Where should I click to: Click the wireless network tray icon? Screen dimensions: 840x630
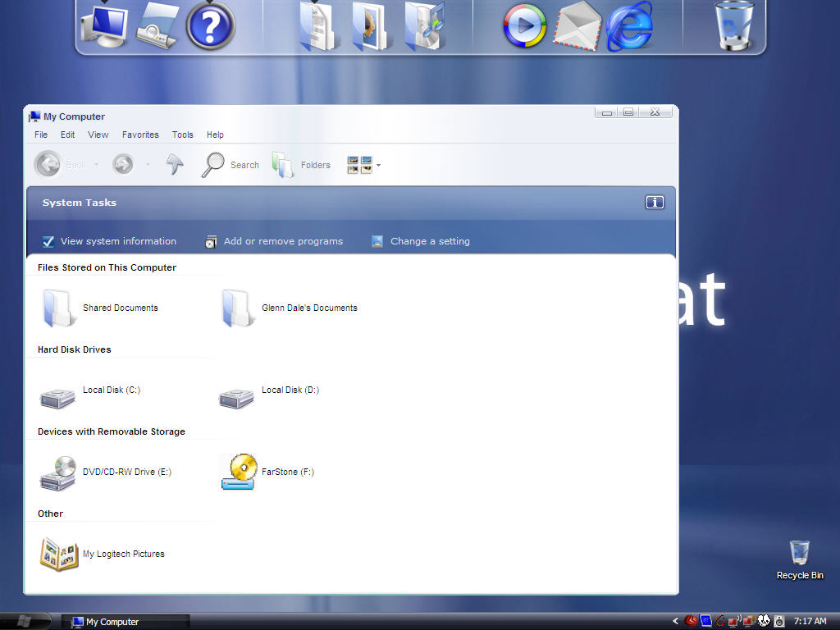735,621
